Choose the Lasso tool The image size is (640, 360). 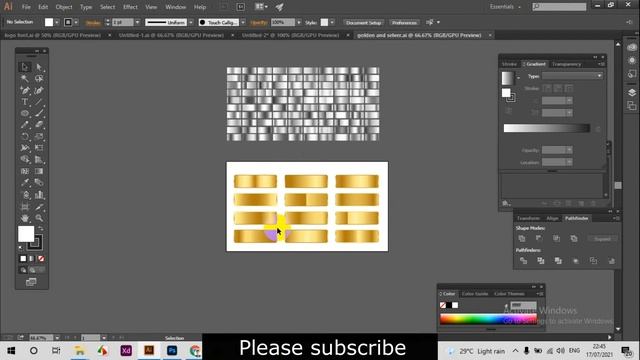39,78
